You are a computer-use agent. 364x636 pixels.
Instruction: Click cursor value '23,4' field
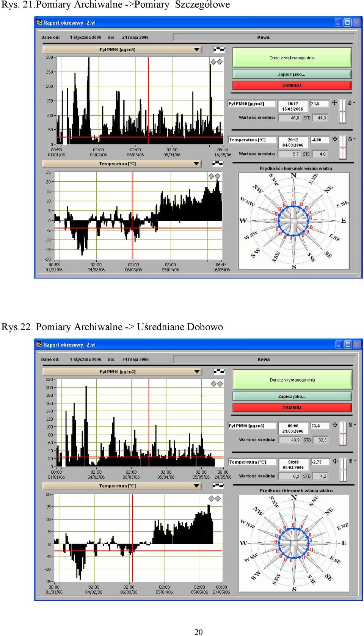pyautogui.click(x=320, y=426)
